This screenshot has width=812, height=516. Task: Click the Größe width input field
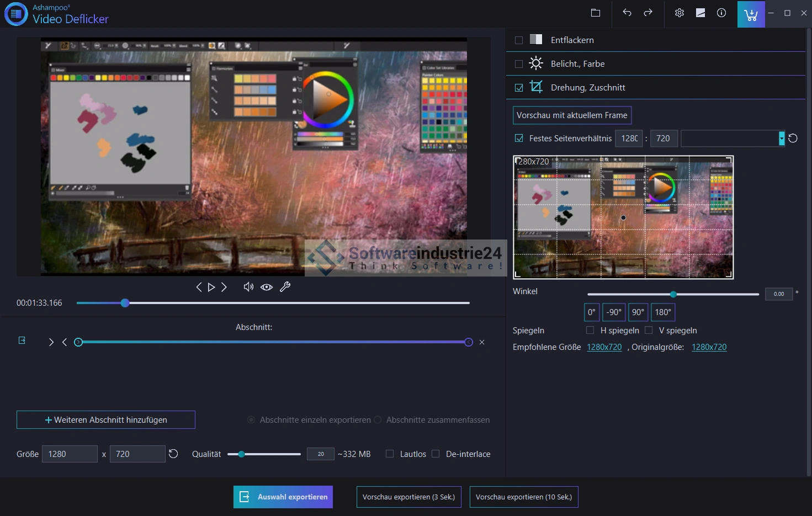pyautogui.click(x=70, y=454)
